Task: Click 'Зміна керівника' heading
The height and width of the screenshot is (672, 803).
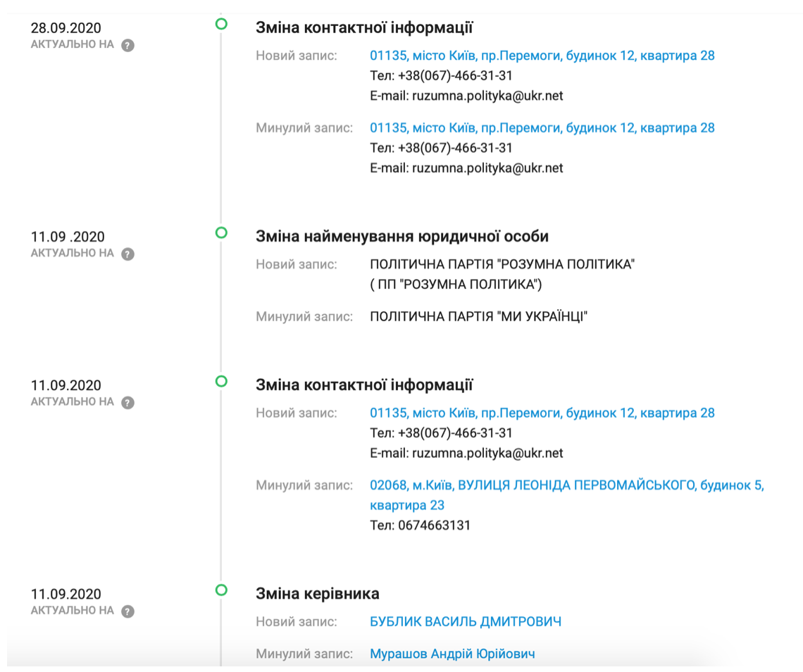Action: [x=317, y=594]
